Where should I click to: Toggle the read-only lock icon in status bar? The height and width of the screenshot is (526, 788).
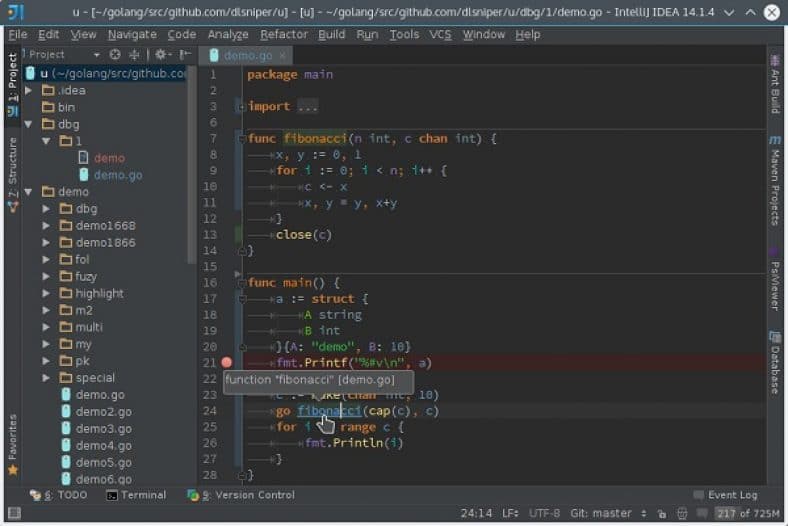[x=662, y=513]
